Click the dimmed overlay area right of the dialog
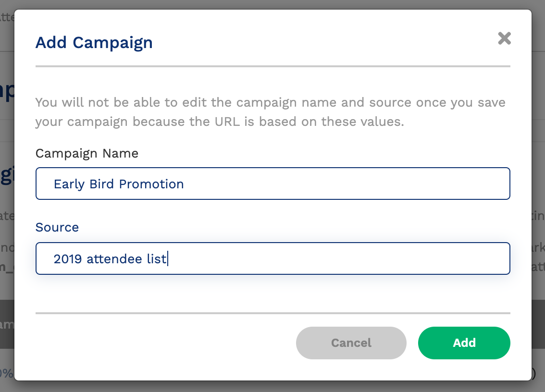This screenshot has height=392, width=545. coord(538,144)
